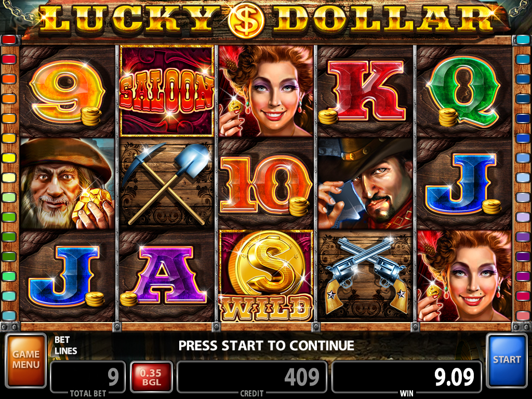
Task: Click the Total Bet display showing 9
Action: 87,377
